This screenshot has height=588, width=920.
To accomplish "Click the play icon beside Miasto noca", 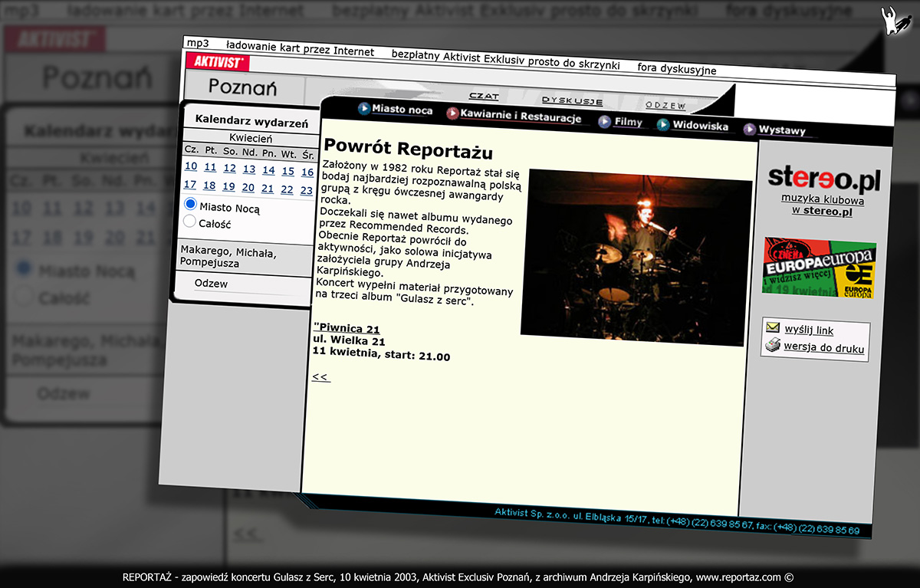I will pos(363,108).
